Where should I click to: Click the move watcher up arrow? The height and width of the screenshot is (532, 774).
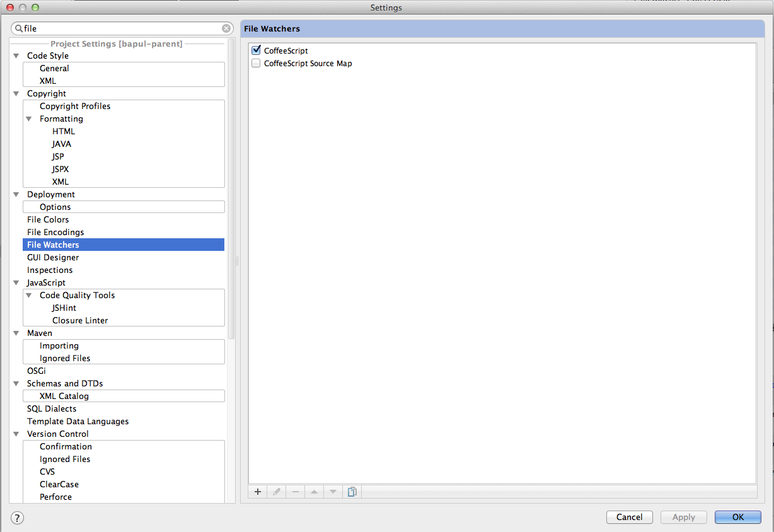314,492
